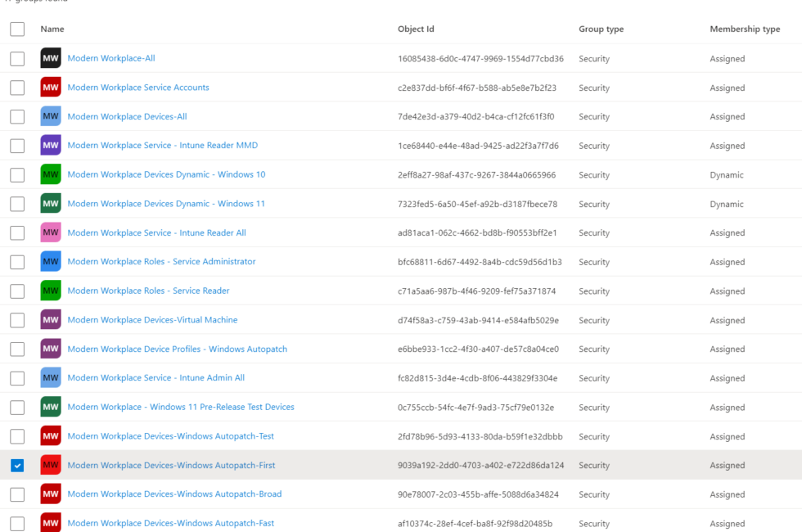Check the Roles - Service Reader checkbox
Image resolution: width=802 pixels, height=532 pixels.
17,291
